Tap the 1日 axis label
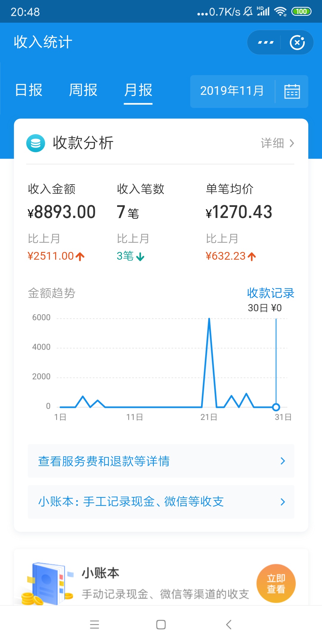This screenshot has width=322, height=644. click(60, 417)
